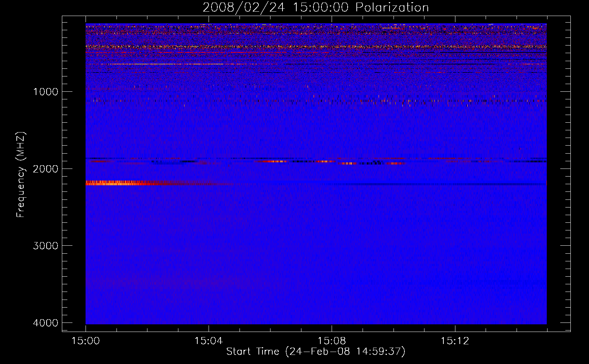Click the "1000" frequency tick label
This screenshot has height=364, width=589.
(46, 92)
